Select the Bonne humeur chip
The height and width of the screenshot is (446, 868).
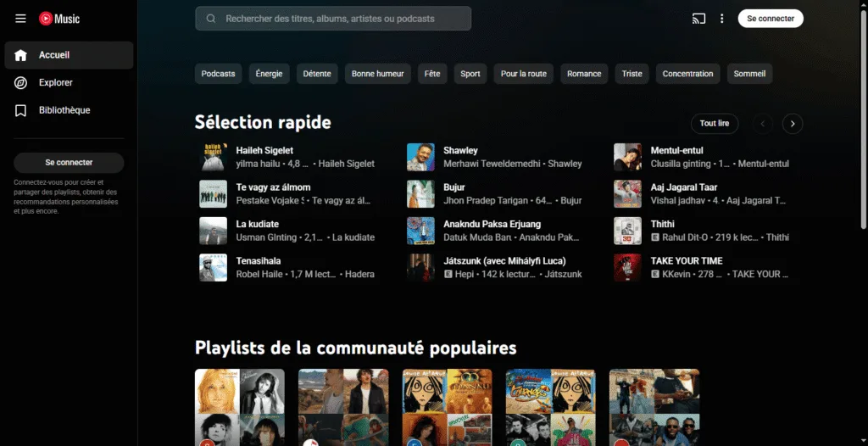(377, 74)
